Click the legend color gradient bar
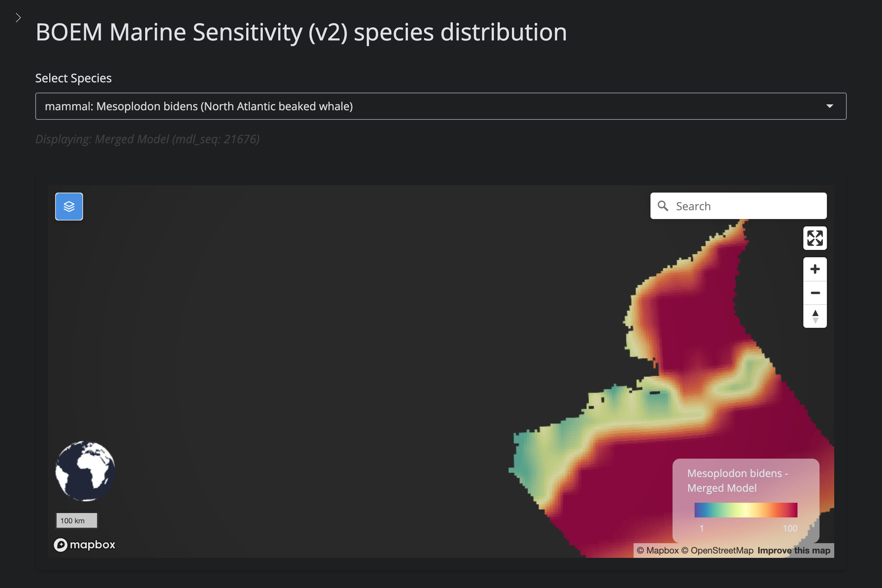The image size is (882, 588). [x=746, y=510]
